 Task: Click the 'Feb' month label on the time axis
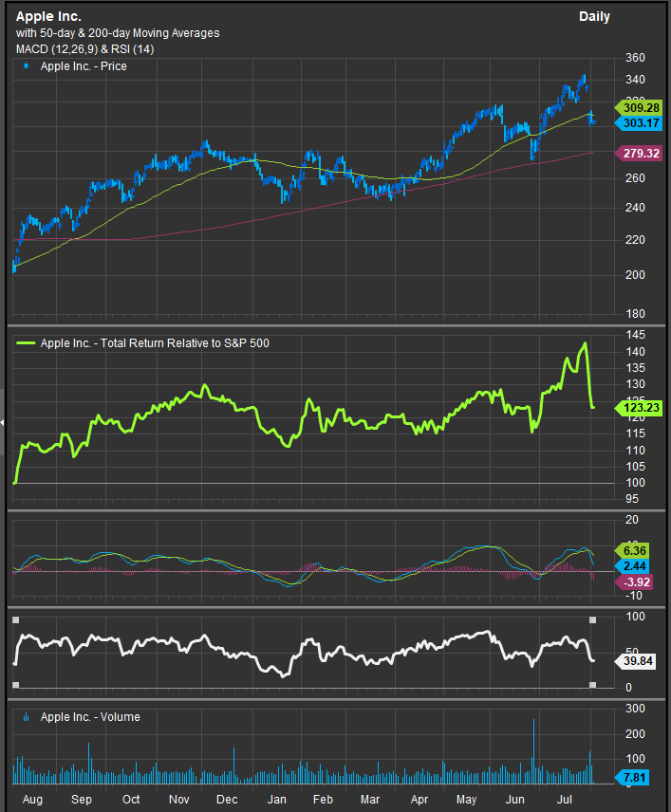point(323,800)
